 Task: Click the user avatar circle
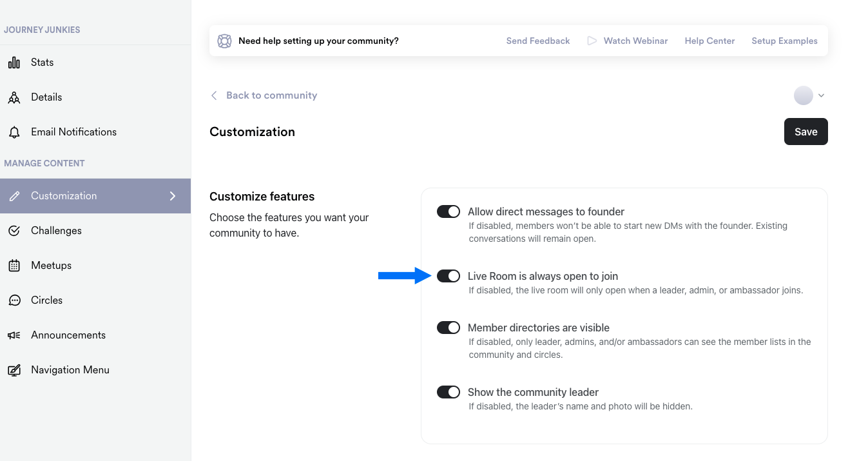coord(803,95)
